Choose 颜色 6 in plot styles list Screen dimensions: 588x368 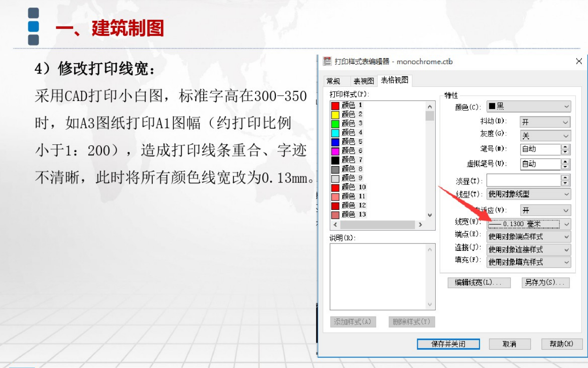(348, 151)
